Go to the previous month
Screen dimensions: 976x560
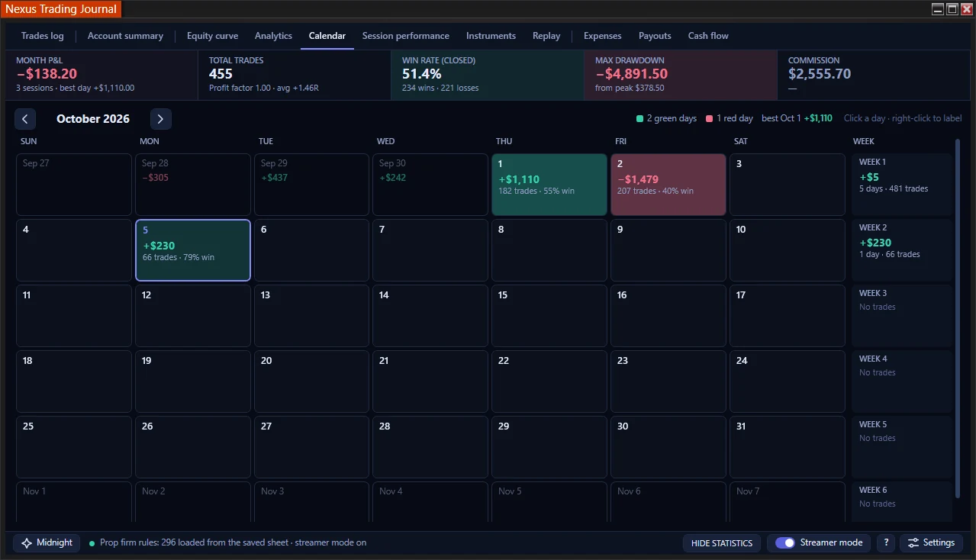pyautogui.click(x=25, y=119)
